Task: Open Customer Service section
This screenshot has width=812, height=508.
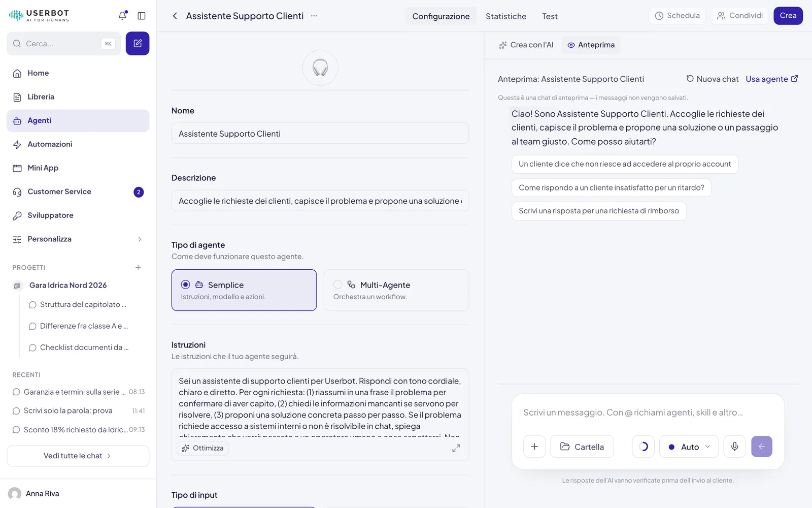Action: click(x=78, y=192)
